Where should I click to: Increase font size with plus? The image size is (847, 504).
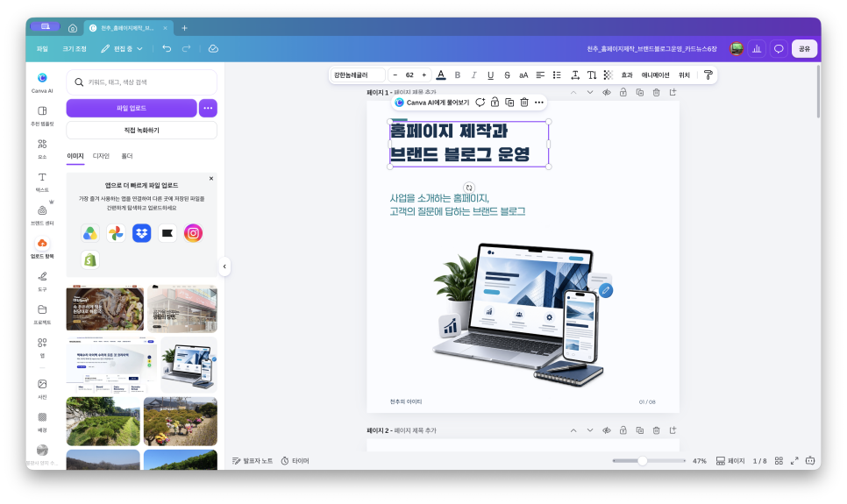(424, 75)
